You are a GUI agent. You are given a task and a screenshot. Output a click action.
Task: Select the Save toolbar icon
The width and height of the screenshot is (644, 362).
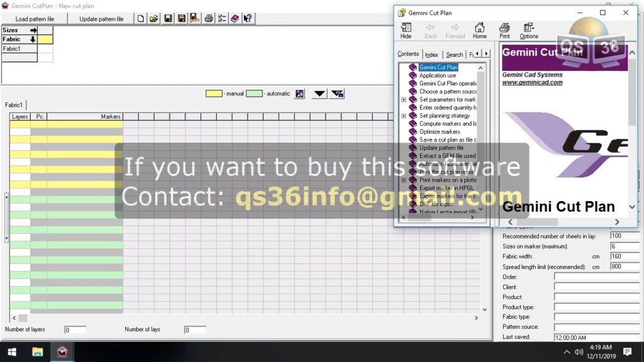click(x=167, y=18)
